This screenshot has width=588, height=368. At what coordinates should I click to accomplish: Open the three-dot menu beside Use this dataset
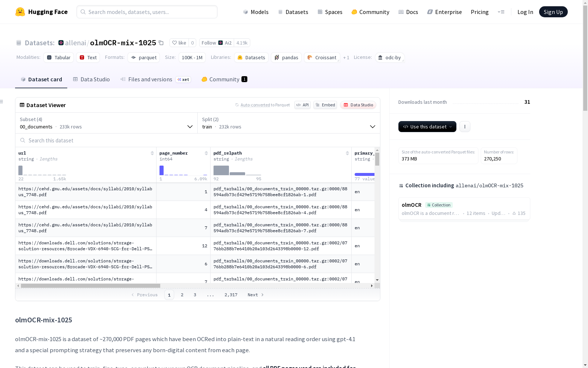click(x=465, y=127)
